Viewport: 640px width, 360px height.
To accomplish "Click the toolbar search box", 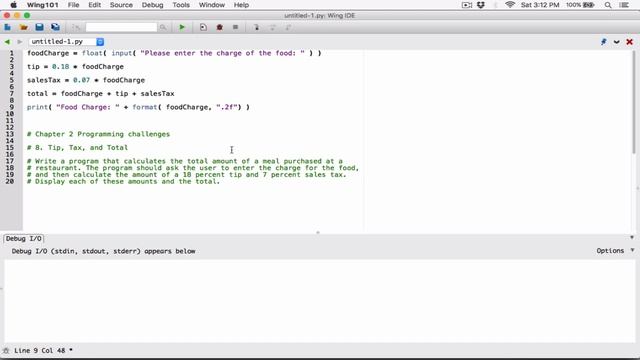I will (x=121, y=27).
